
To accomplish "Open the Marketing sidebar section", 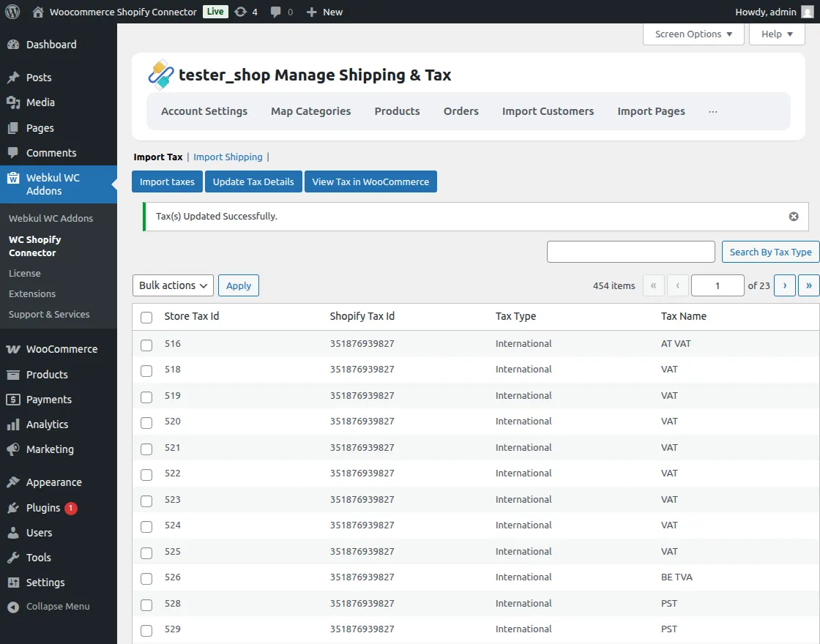I will (x=50, y=449).
